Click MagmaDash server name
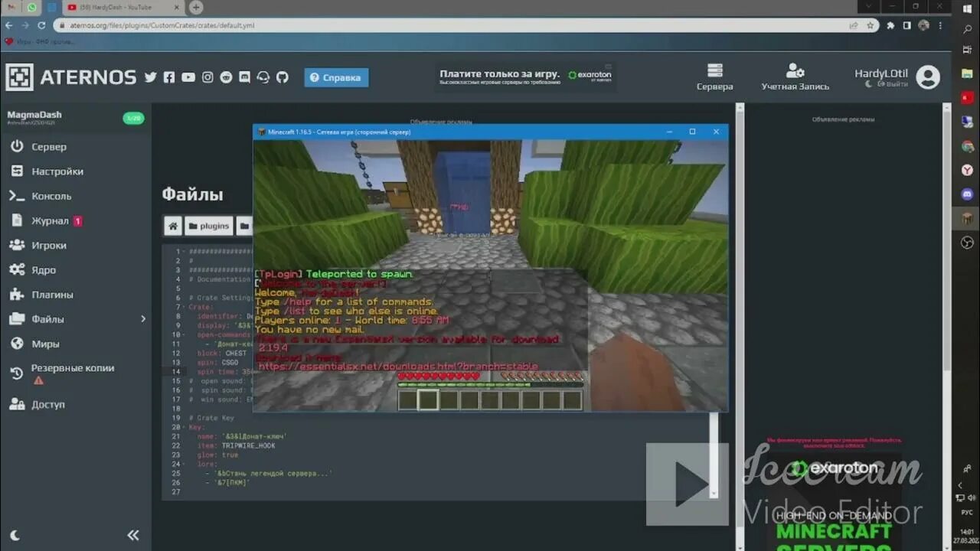The width and height of the screenshot is (980, 551). 34,115
